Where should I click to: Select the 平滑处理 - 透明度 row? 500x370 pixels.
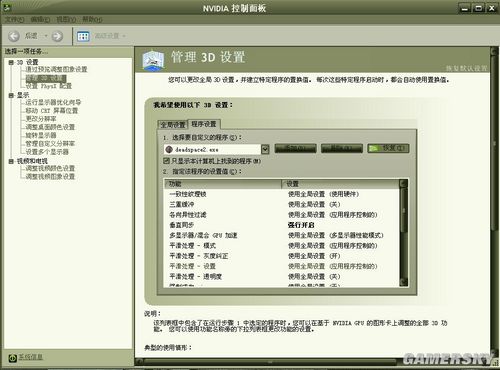(282, 277)
